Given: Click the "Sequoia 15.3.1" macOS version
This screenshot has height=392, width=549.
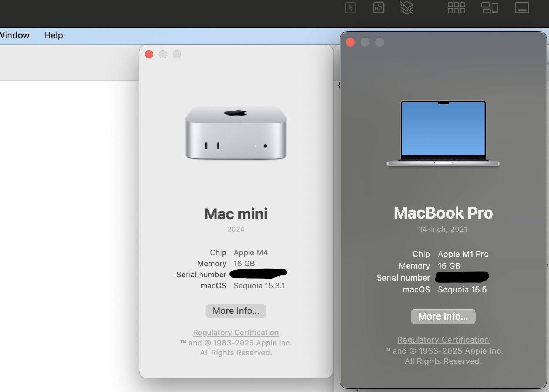Looking at the screenshot, I should [259, 286].
